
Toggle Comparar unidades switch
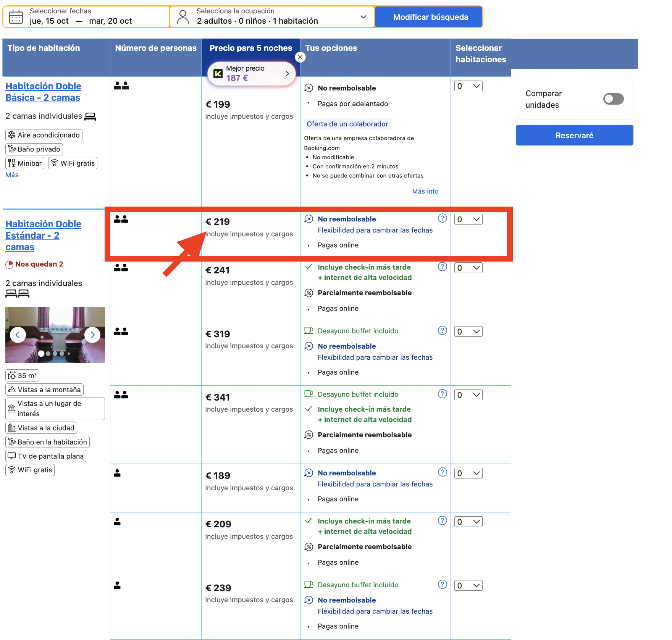point(613,99)
